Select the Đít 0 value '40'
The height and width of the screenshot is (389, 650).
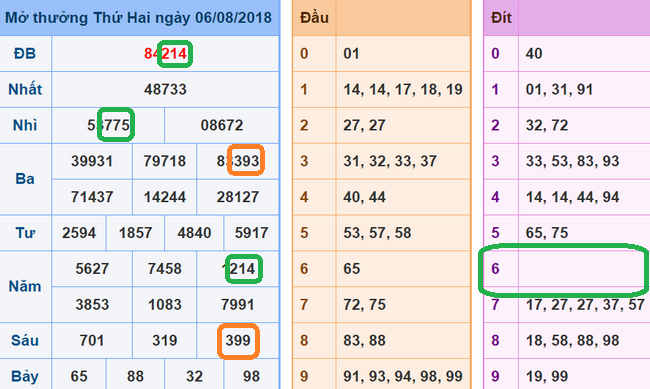(x=534, y=53)
